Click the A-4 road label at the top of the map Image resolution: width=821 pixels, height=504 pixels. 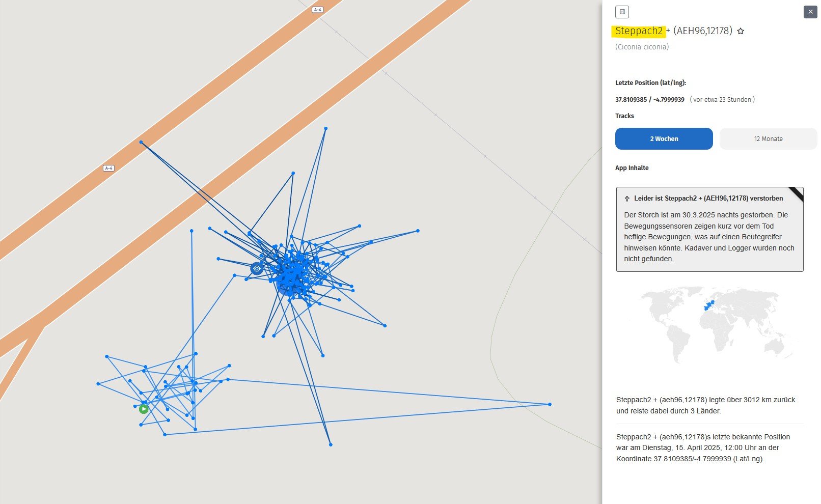[x=318, y=10]
